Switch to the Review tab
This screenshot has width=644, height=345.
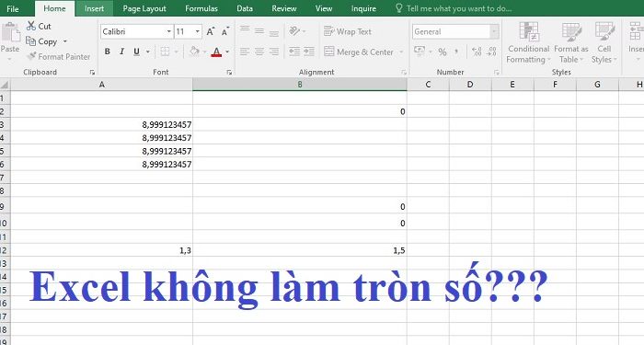click(283, 8)
